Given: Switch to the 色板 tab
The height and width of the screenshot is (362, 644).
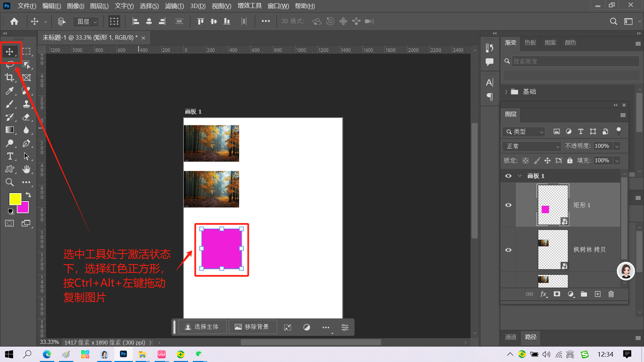Looking at the screenshot, I should tap(530, 43).
